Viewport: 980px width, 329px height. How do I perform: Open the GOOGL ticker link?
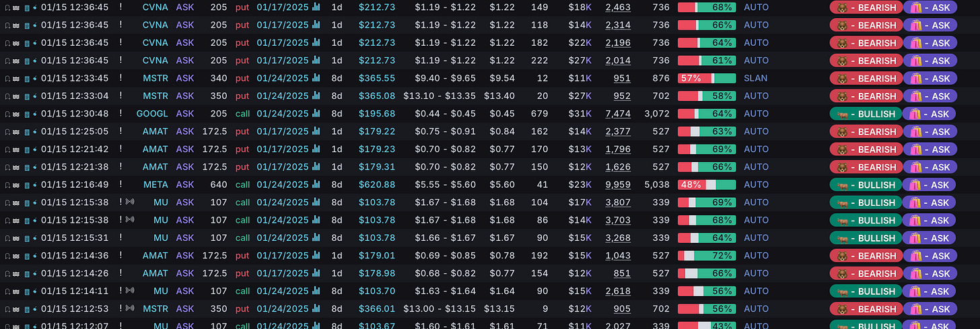[152, 114]
